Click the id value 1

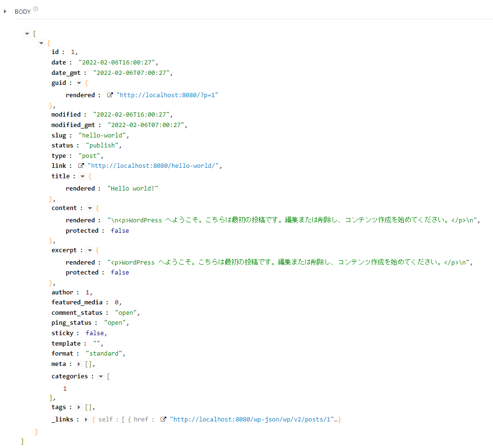[73, 52]
